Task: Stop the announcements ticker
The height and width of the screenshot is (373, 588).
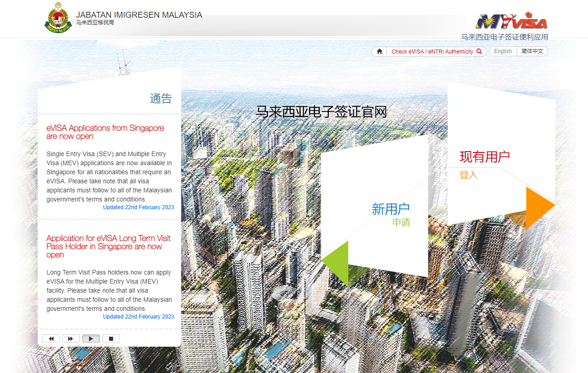Action: click(x=111, y=339)
